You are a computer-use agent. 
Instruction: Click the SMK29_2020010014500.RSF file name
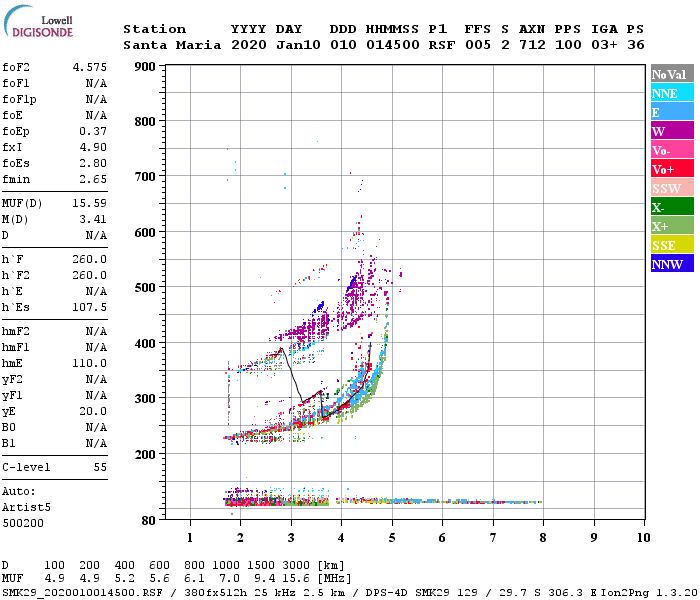pyautogui.click(x=83, y=593)
